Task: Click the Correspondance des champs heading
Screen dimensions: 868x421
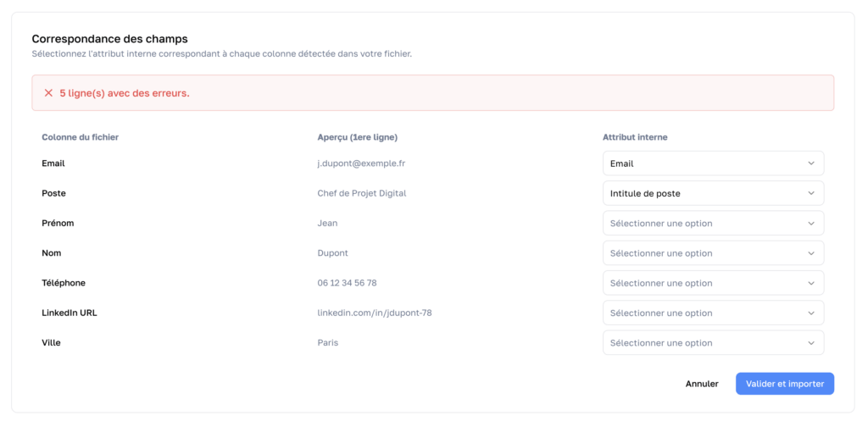Action: click(109, 39)
